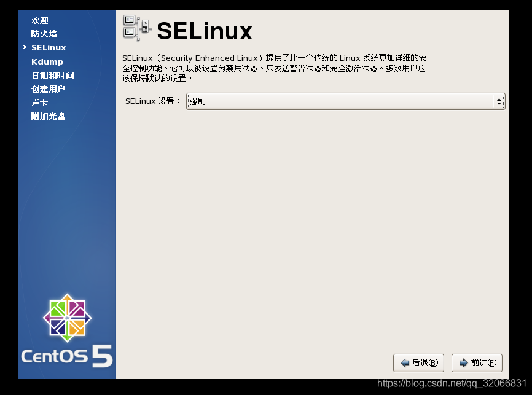Select 附加光盘 in the sidebar
This screenshot has width=532, height=395.
pos(48,116)
